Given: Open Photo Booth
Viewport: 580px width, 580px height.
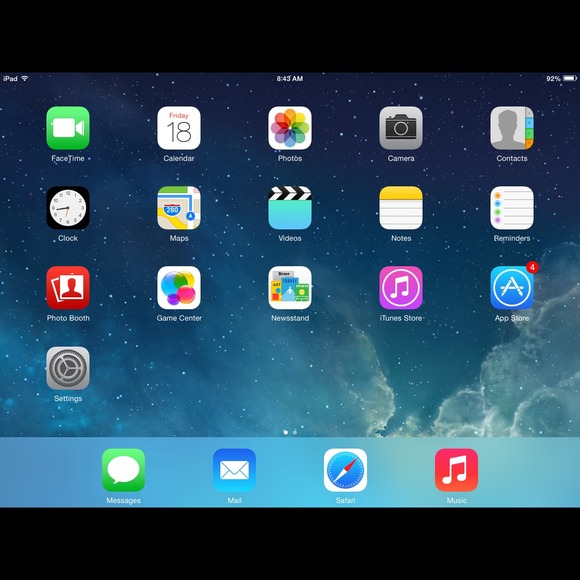Looking at the screenshot, I should (x=68, y=288).
